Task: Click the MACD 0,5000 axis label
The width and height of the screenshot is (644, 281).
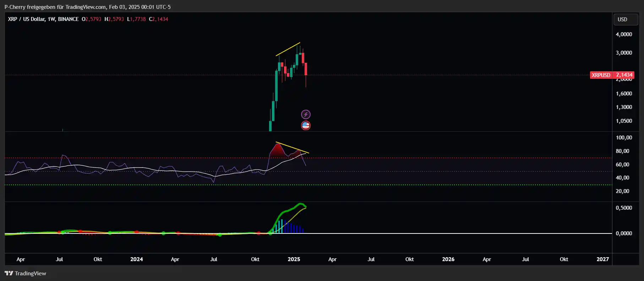Action: pyautogui.click(x=624, y=208)
